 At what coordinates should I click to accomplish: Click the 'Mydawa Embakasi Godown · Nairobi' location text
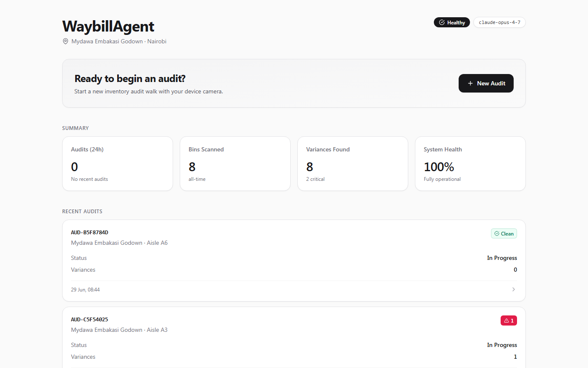coord(119,41)
